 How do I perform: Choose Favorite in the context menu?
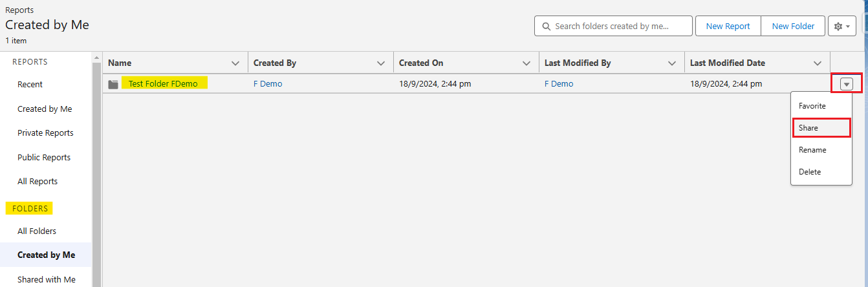point(812,106)
